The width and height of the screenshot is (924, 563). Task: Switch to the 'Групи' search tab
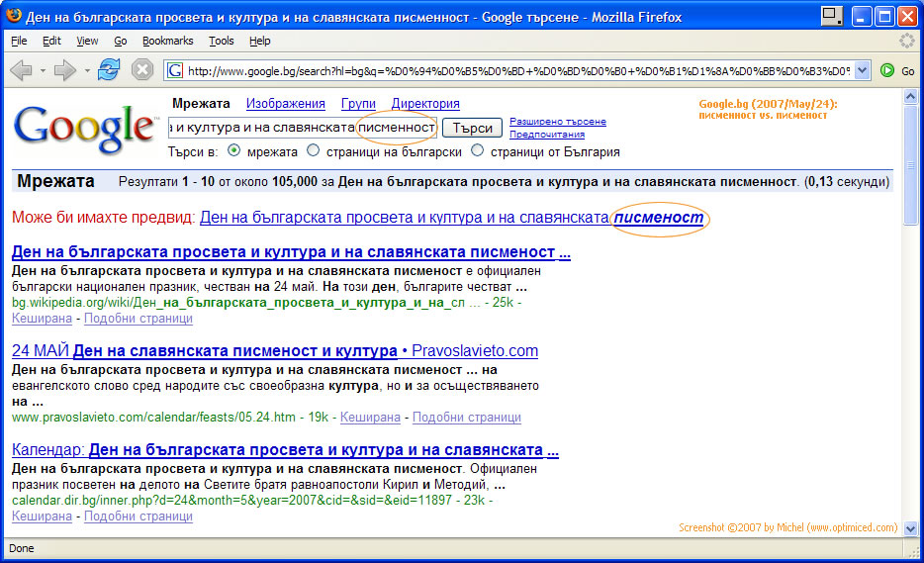point(358,104)
